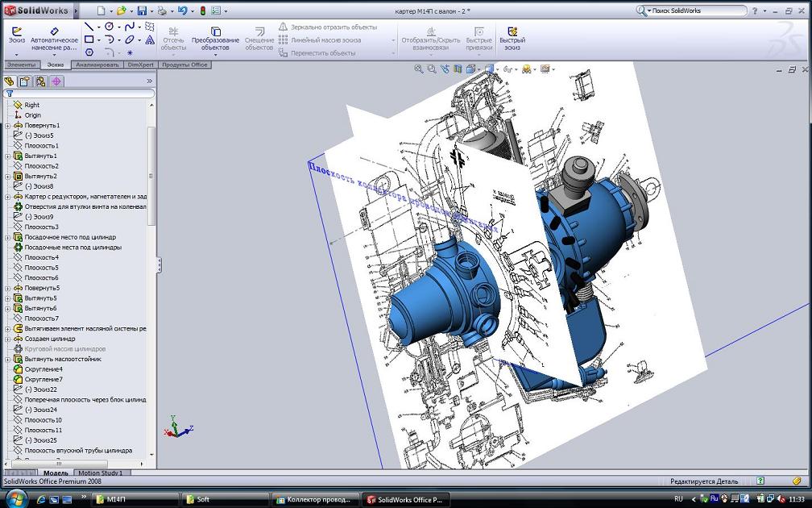812x508 pixels.
Task: Switch to the Продукты Office tab
Action: tap(185, 65)
